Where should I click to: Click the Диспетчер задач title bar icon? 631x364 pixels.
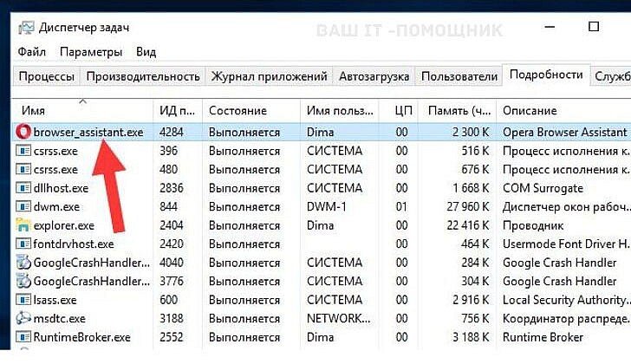click(x=26, y=28)
